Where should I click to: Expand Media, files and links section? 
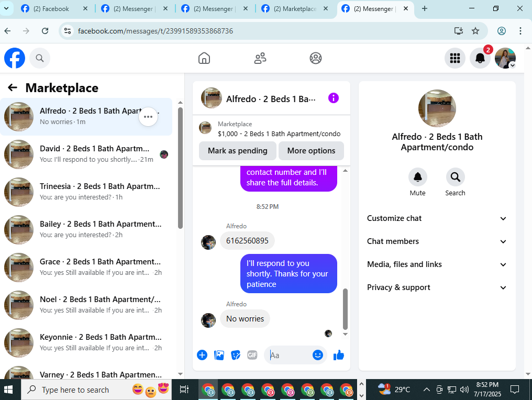[437, 264]
